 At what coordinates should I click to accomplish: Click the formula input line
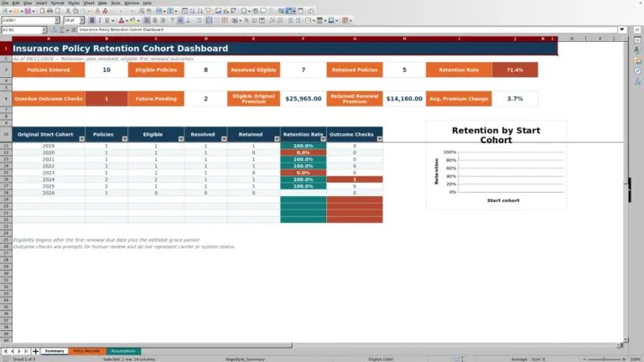(347, 29)
